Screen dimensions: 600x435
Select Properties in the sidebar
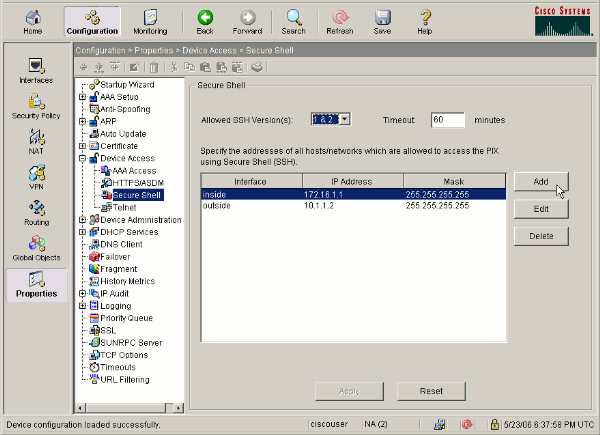coord(37,285)
